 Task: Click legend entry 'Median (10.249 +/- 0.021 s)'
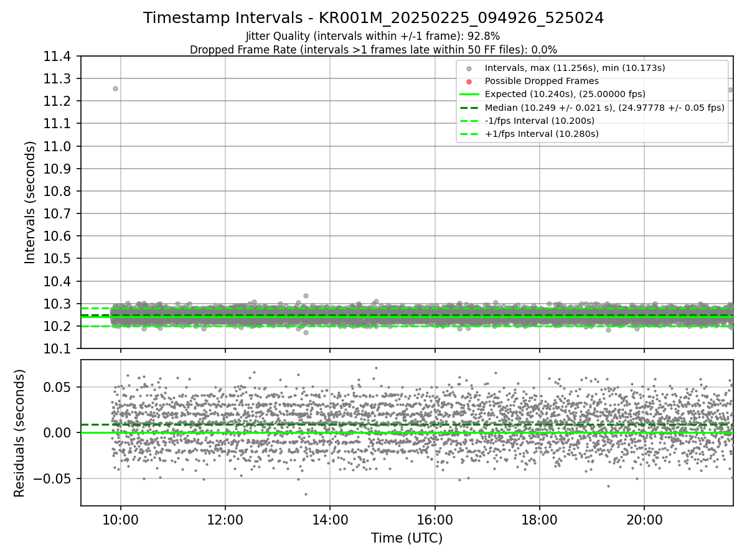604,107
